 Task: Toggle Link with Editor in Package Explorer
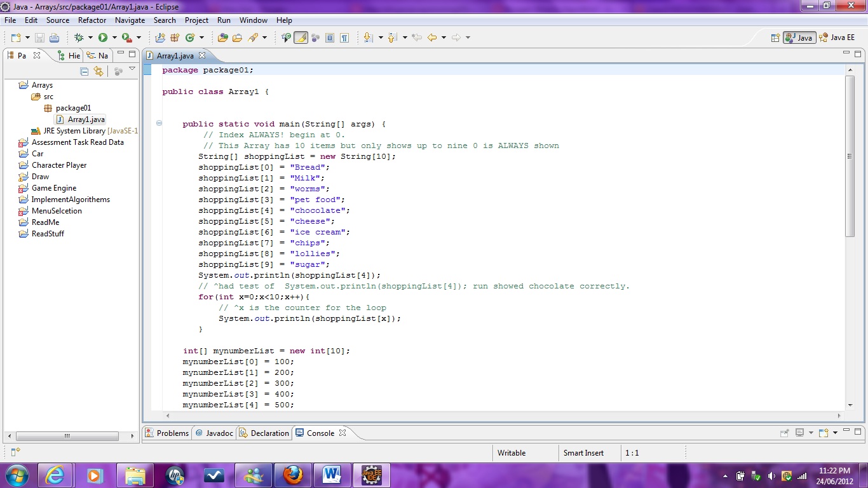point(98,71)
